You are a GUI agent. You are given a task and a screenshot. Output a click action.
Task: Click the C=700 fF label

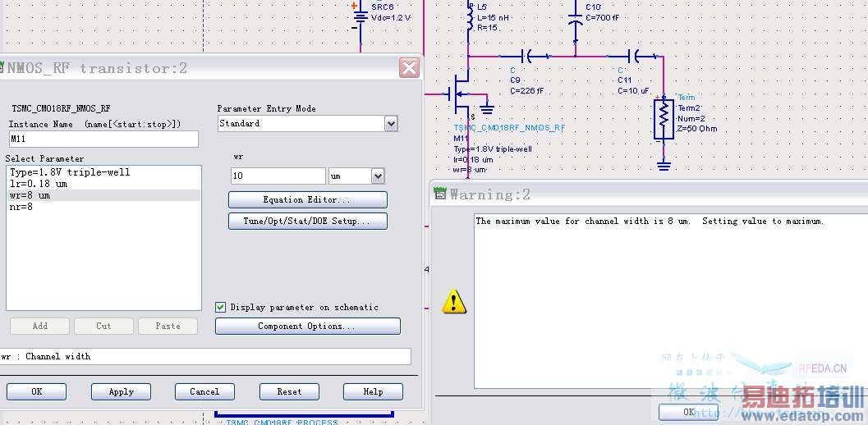pos(602,18)
